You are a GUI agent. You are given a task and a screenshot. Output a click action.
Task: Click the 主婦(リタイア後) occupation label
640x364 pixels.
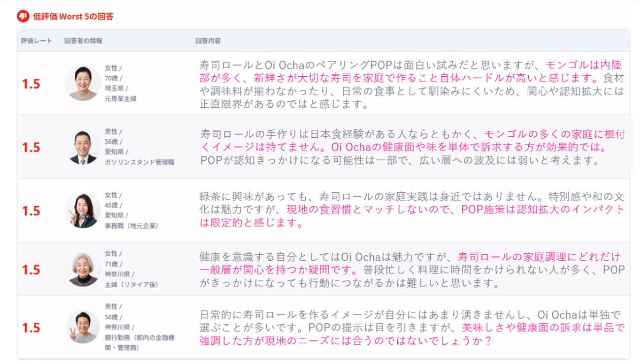pos(131,285)
